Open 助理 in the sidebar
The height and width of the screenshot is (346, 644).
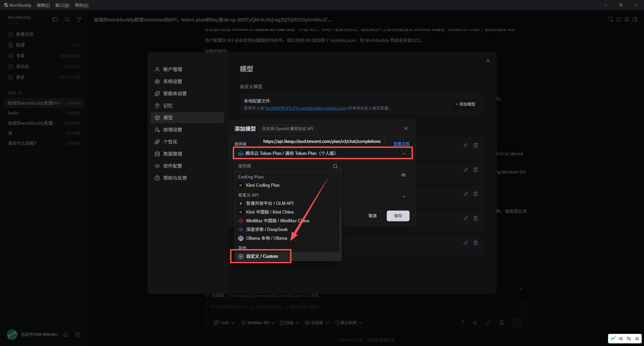point(44,45)
